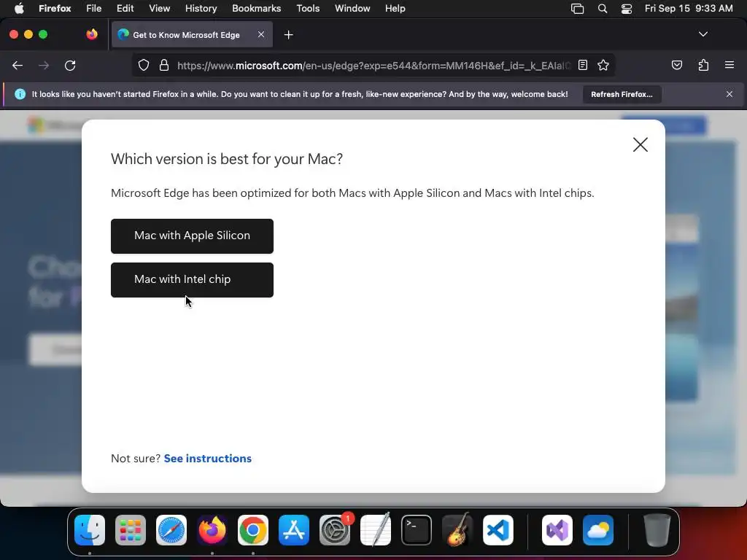
Task: Open the Firefox application menu
Action: 55,9
